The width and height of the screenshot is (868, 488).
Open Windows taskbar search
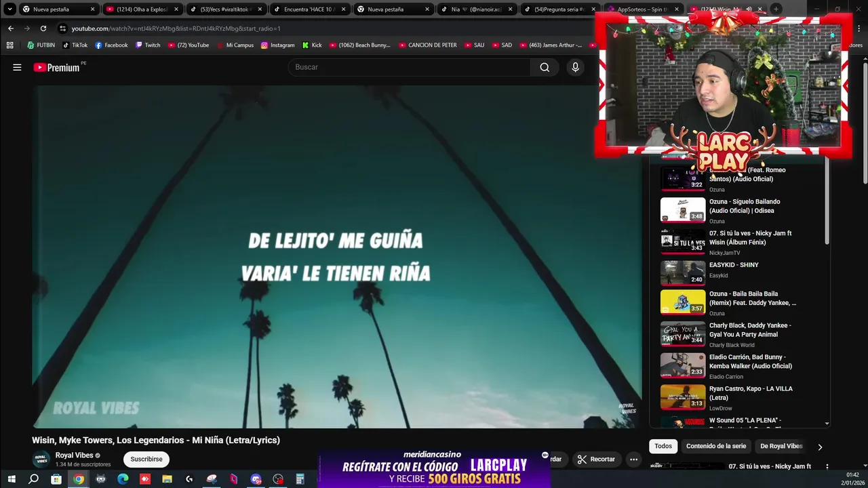click(x=33, y=479)
